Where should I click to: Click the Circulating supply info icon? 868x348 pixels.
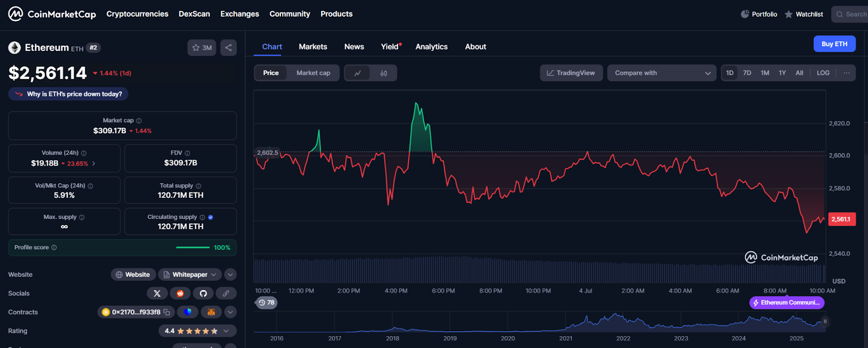click(202, 217)
